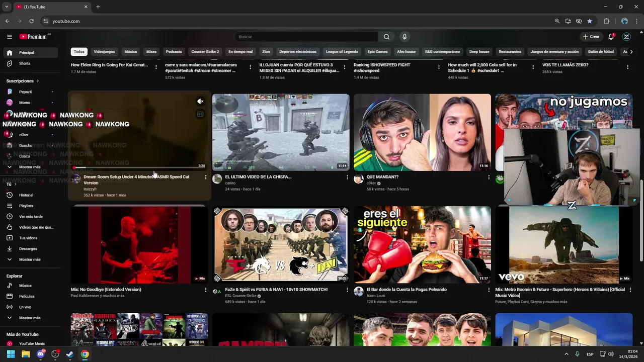The height and width of the screenshot is (362, 644).
Task: Unmute the Dream Room preview video
Action: 200,102
